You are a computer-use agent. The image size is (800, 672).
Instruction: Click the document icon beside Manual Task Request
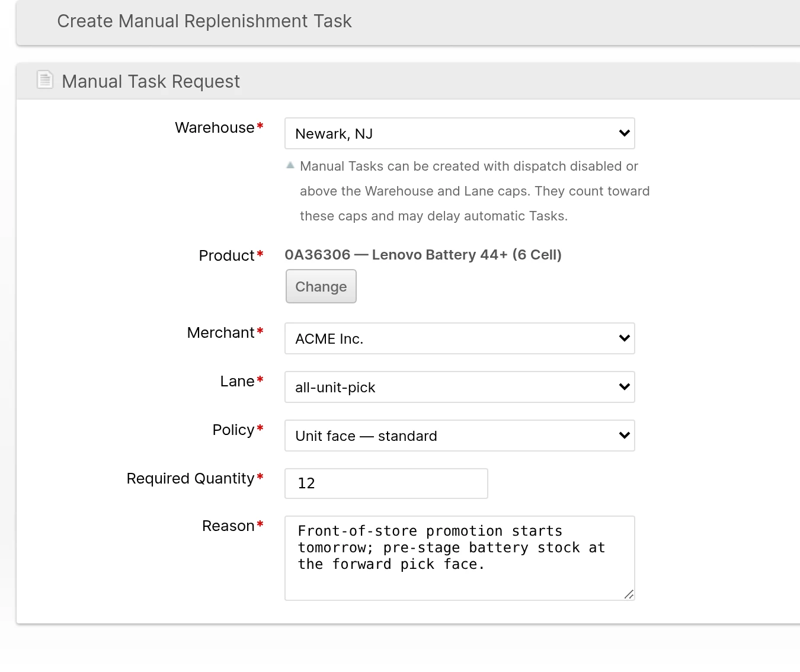click(45, 79)
